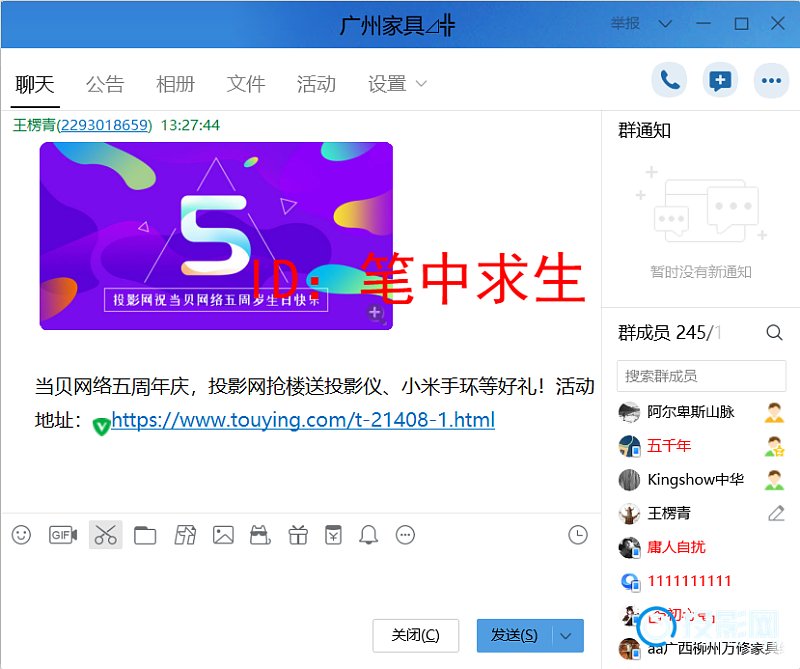Click the bell notification icon
This screenshot has height=669, width=800.
368,535
